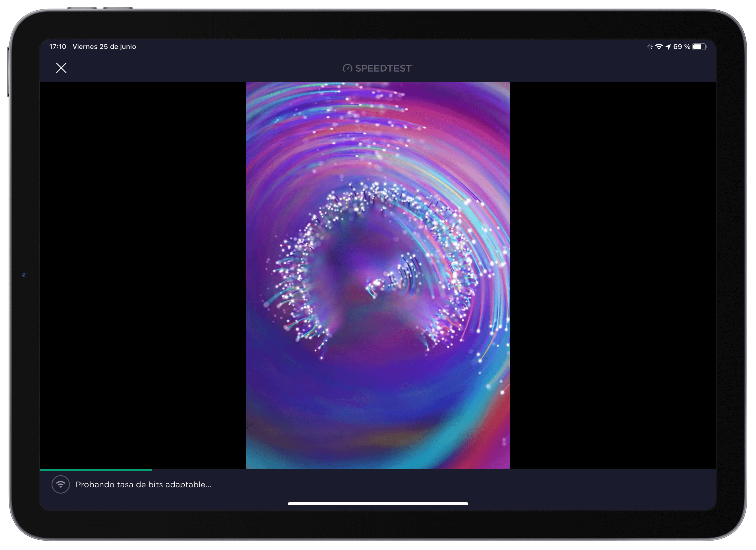The image size is (756, 550).
Task: Tap the front camera dot on left bezel
Action: [x=24, y=275]
